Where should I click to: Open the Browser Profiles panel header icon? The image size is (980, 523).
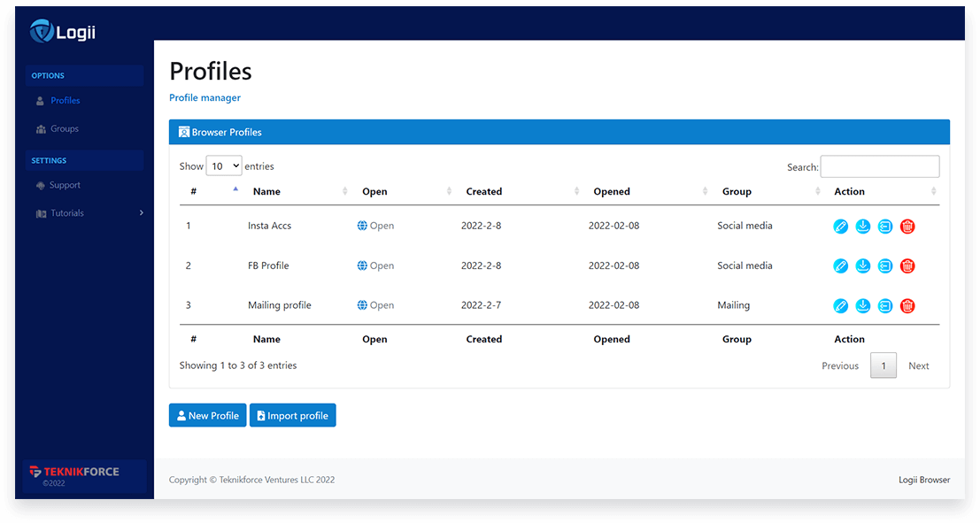[x=183, y=132]
